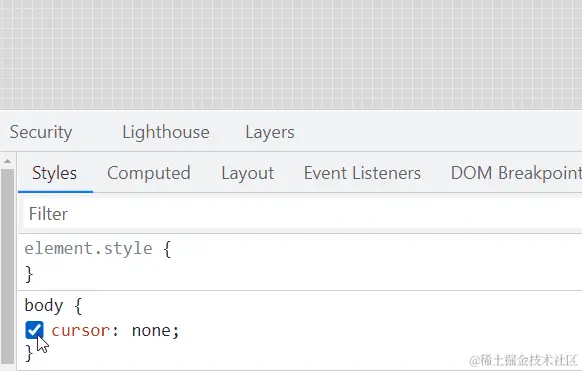582x371 pixels.
Task: Click the body selector name
Action: (x=44, y=306)
